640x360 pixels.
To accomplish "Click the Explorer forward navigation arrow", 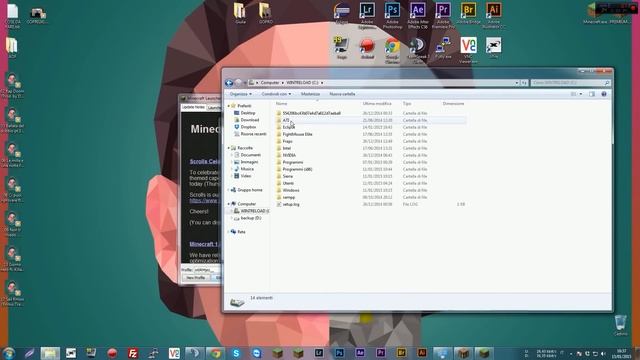I will click(x=238, y=83).
